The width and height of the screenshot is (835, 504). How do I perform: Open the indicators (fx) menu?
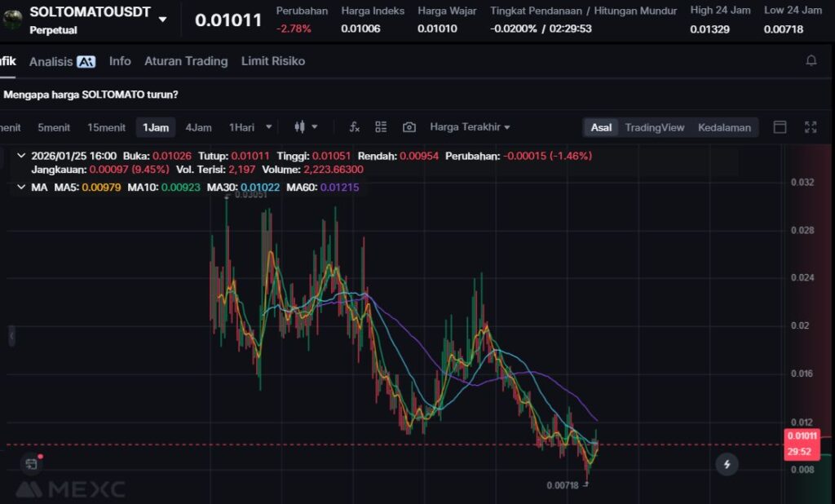coord(354,127)
